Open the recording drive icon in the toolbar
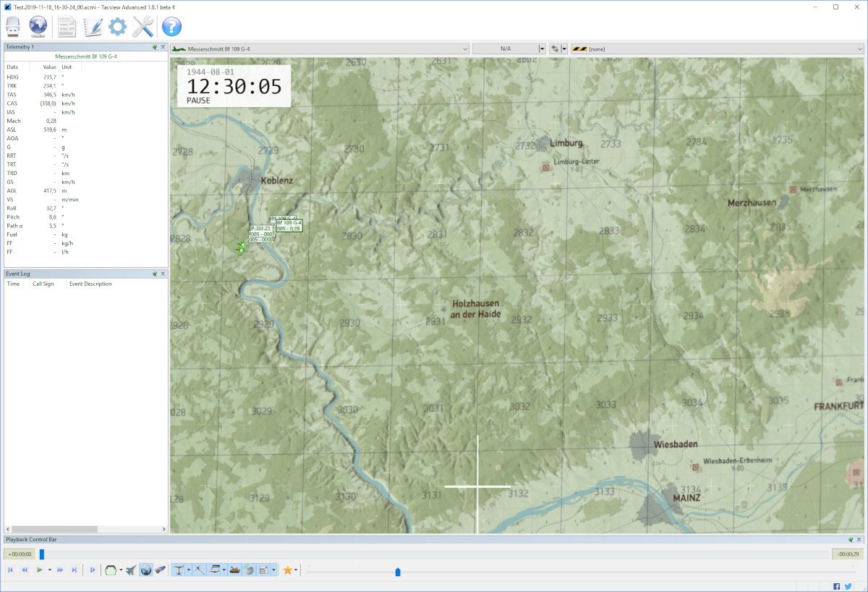This screenshot has height=592, width=868. click(x=14, y=27)
